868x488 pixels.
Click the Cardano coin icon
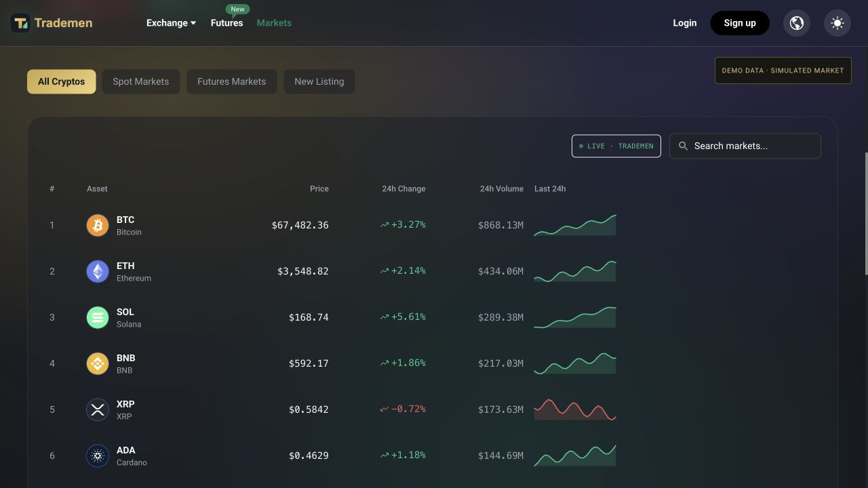pos(98,455)
